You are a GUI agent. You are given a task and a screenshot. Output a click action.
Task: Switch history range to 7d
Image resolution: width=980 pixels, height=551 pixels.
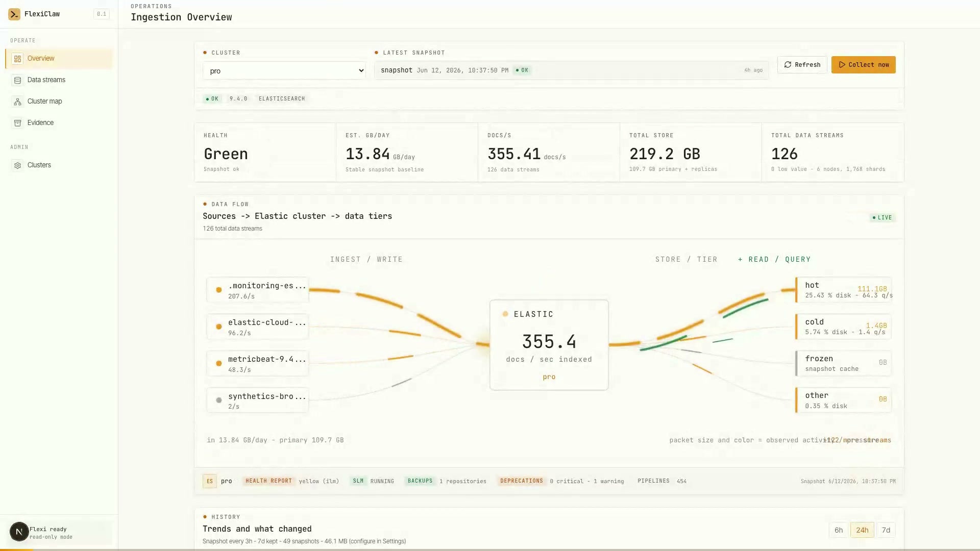point(886,530)
